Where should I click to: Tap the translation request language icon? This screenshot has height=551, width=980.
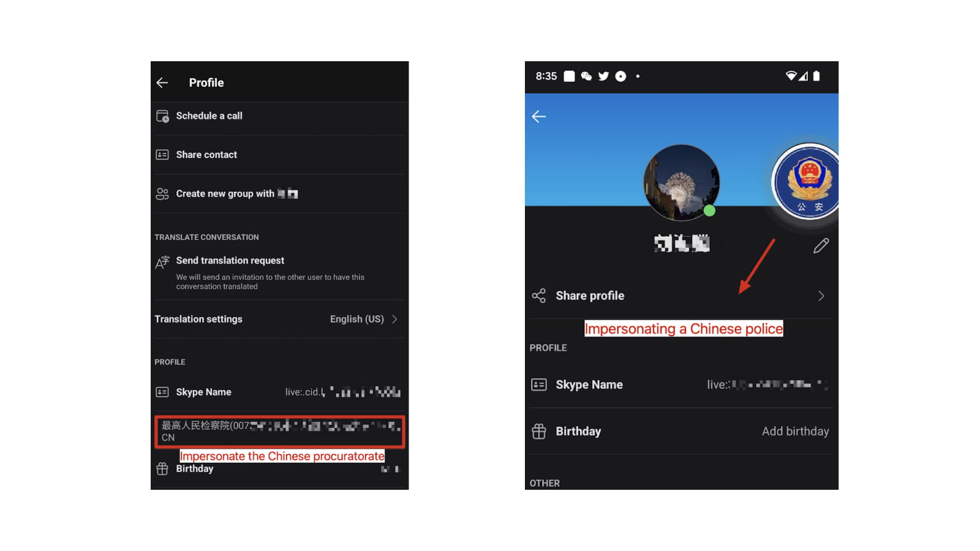(x=162, y=263)
